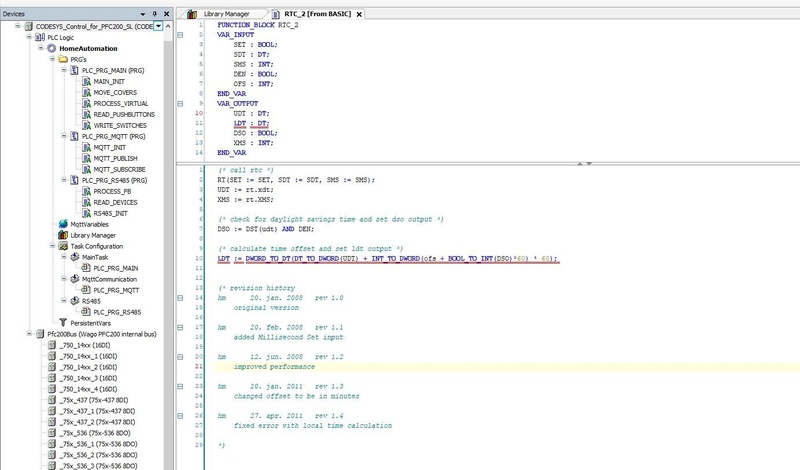Click the MAIN_INIT action icon

86,81
